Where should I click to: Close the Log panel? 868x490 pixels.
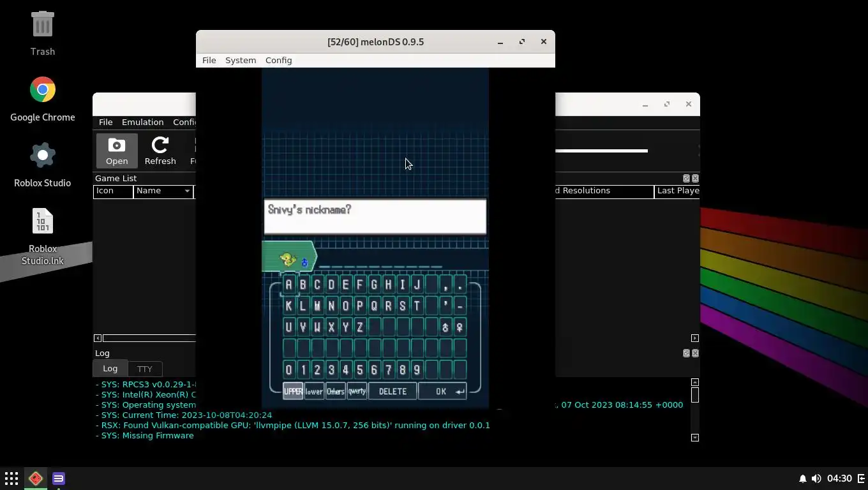695,353
